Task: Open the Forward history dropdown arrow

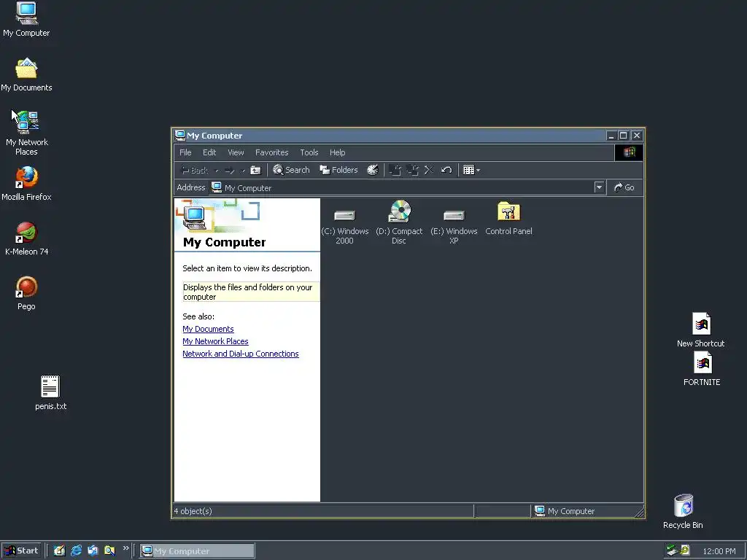Action: (242, 171)
